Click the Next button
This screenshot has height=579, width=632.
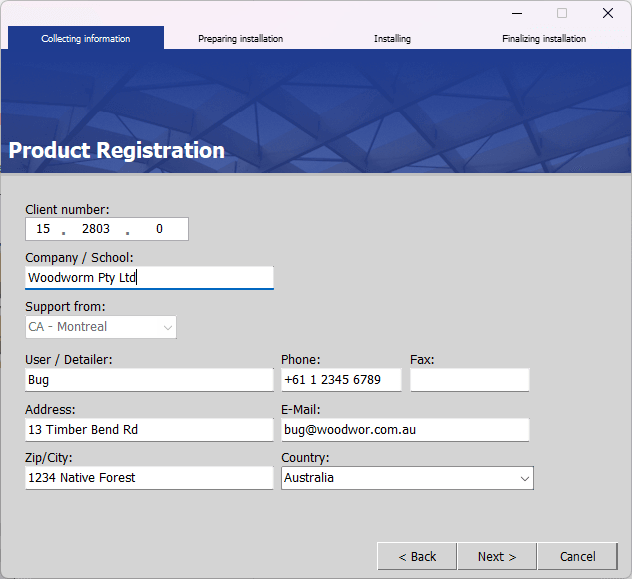[x=496, y=556]
